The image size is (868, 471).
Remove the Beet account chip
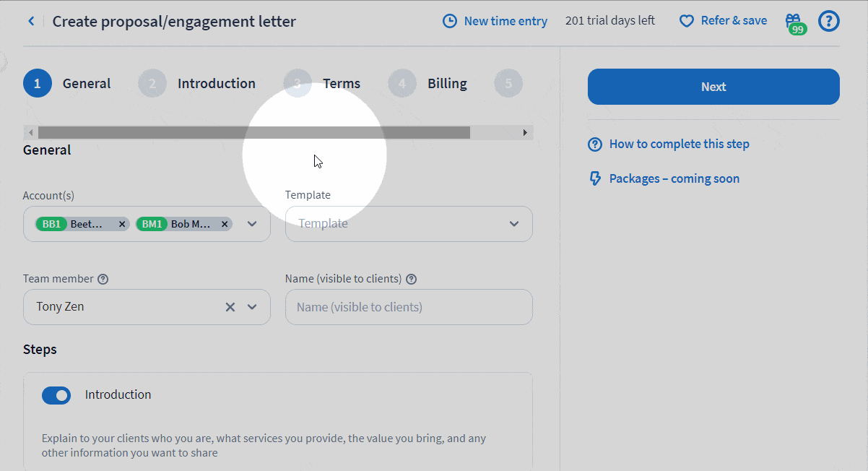pos(122,224)
